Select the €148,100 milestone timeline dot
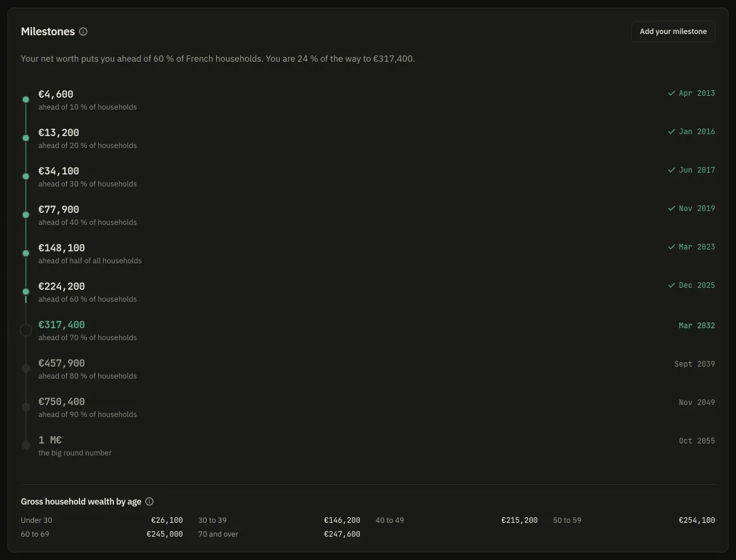The image size is (736, 560). [x=26, y=253]
